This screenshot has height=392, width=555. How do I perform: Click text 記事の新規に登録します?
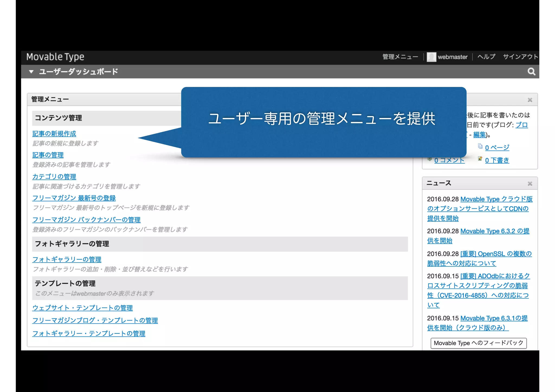[x=65, y=143]
